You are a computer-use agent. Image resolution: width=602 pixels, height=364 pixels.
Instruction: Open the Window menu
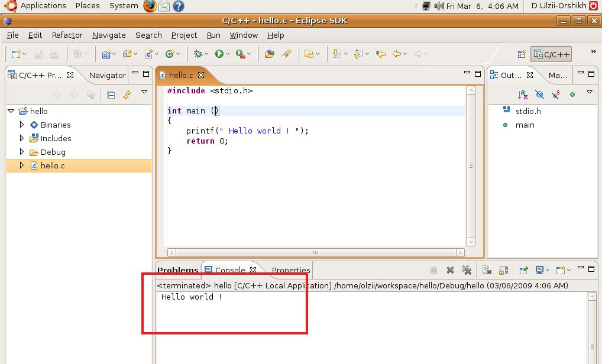tap(244, 35)
